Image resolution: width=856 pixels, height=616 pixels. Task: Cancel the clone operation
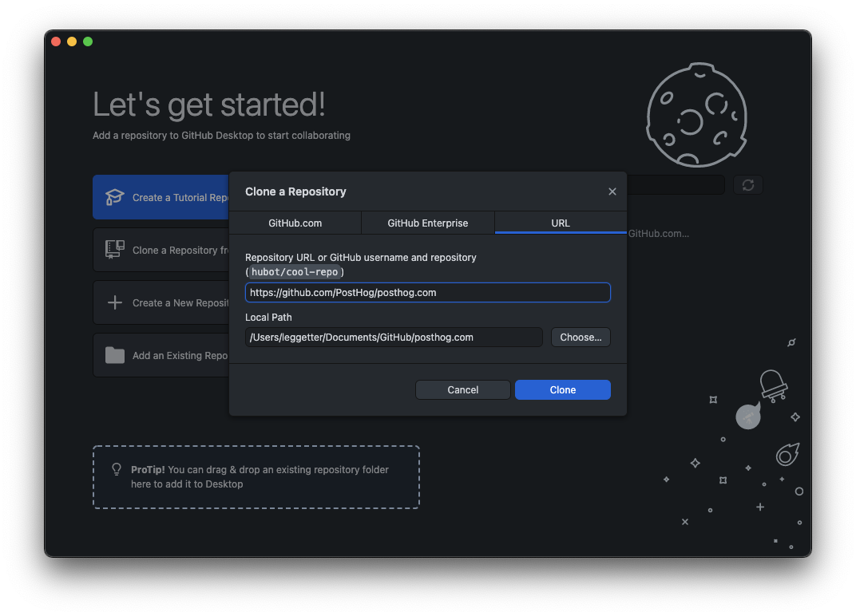click(x=462, y=389)
